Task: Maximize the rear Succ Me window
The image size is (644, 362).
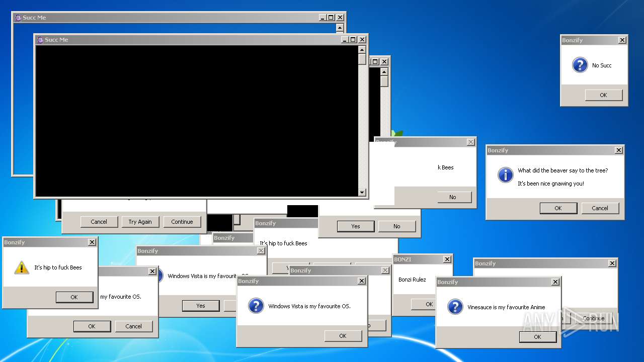Action: click(x=331, y=18)
